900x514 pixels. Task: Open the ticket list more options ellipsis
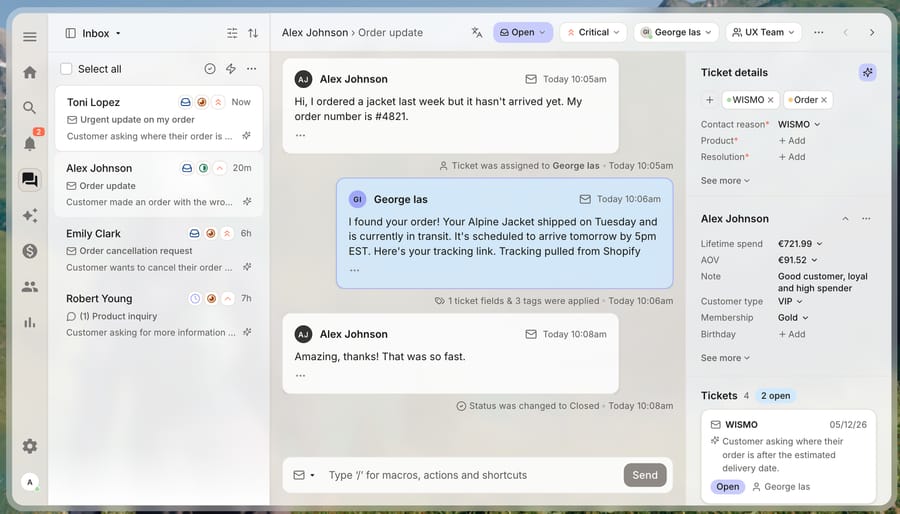point(251,69)
